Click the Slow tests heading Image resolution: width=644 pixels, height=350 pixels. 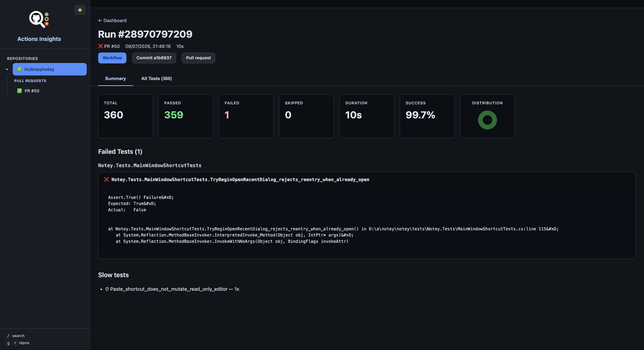click(113, 275)
